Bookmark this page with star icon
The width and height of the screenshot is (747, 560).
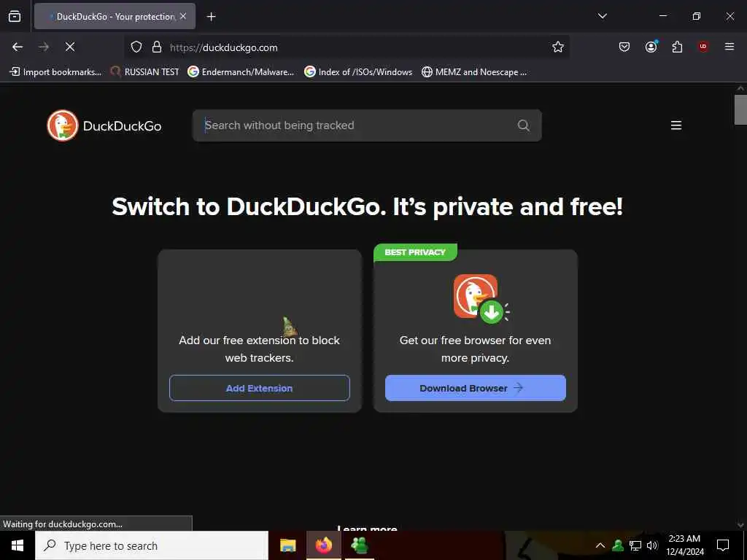[x=558, y=47]
